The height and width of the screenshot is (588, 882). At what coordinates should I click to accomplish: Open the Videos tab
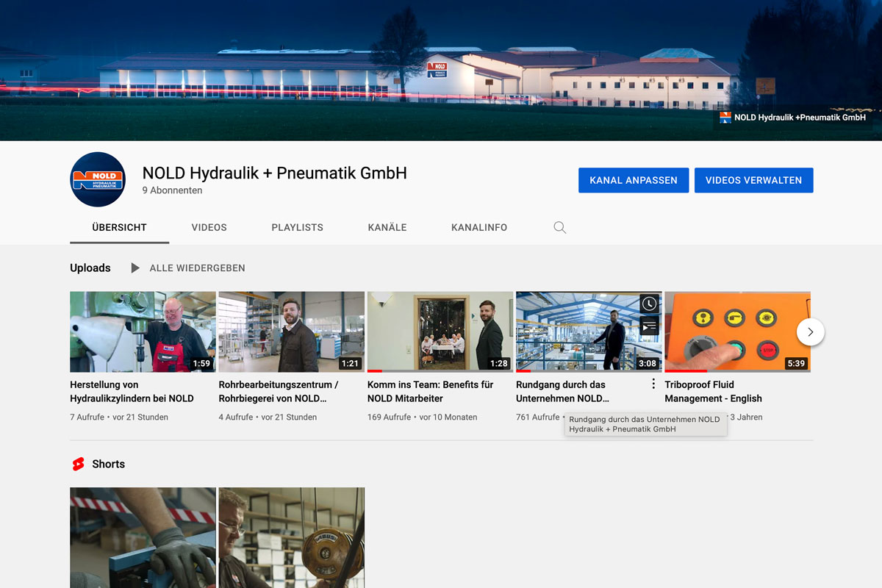209,227
